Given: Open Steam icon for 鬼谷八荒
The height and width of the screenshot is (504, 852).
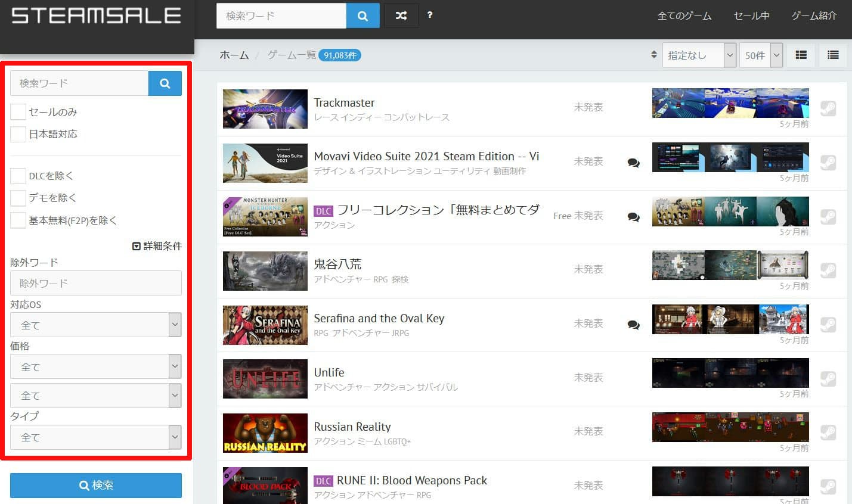Looking at the screenshot, I should pos(828,270).
